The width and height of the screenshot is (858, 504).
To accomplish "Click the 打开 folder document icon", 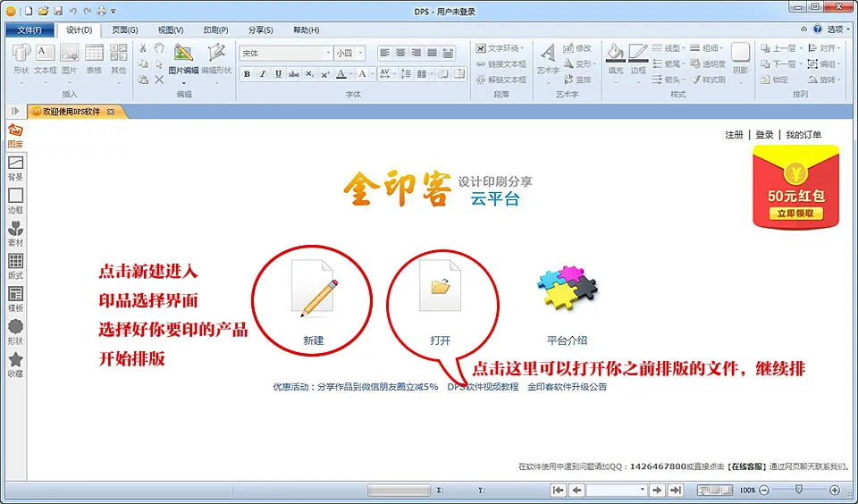I will tap(440, 286).
